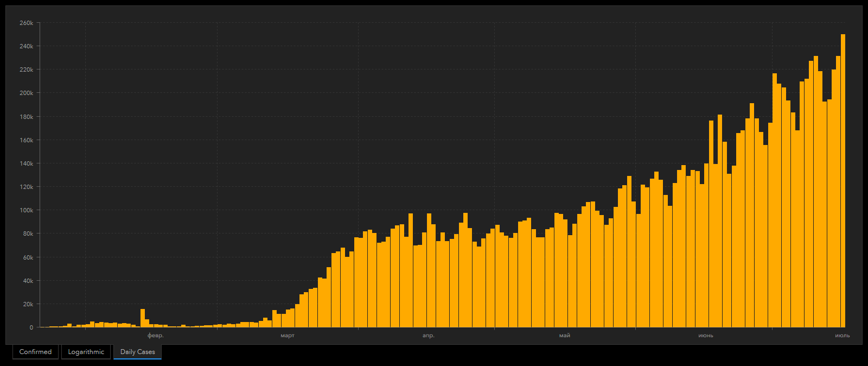The image size is (868, 366).
Task: Click the 'июль' x-axis month label
Action: point(843,336)
